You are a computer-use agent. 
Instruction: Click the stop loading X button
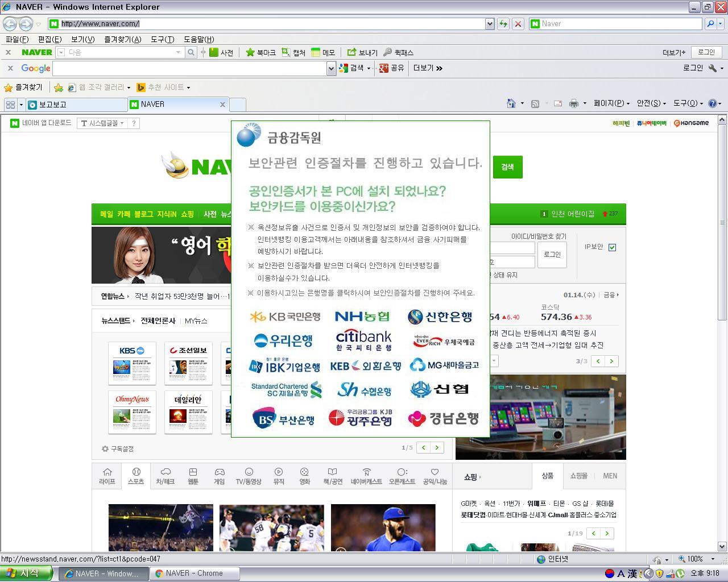coord(518,24)
